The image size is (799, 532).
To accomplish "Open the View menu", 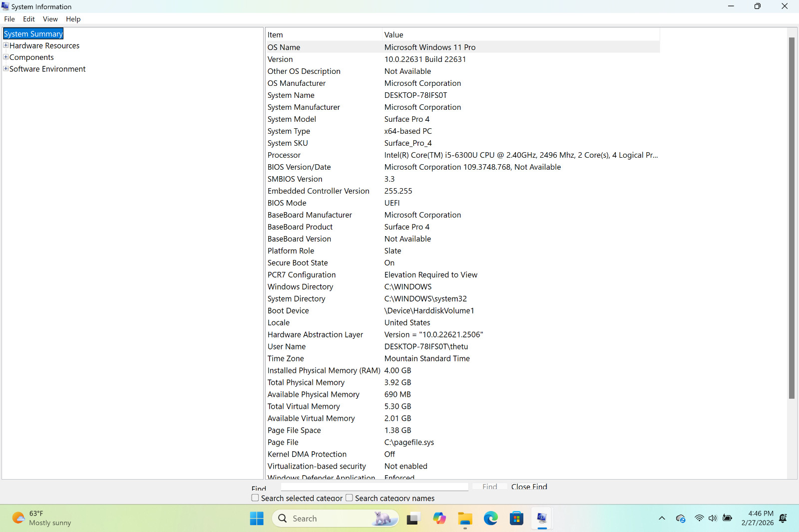I will click(50, 19).
